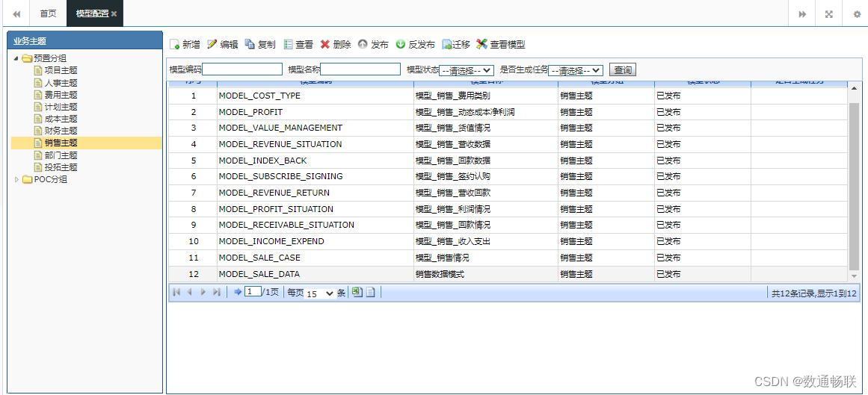
Task: Select row MODEL_SUBSCRIBE_SIGNING
Action: pyautogui.click(x=508, y=176)
